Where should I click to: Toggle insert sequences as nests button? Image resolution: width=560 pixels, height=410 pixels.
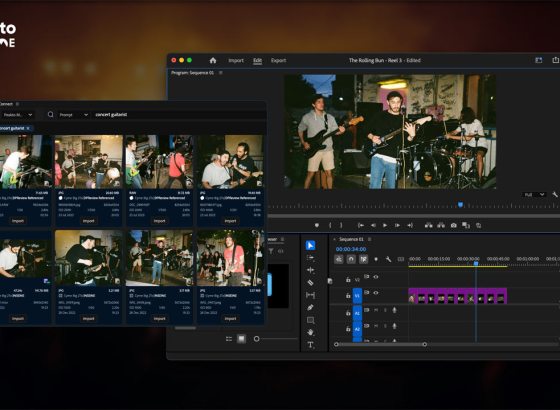pyautogui.click(x=339, y=259)
